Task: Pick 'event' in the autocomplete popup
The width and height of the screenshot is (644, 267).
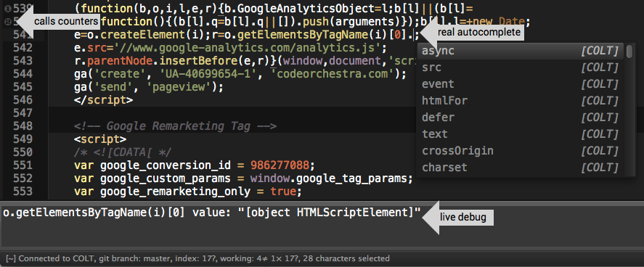Action: pos(521,84)
